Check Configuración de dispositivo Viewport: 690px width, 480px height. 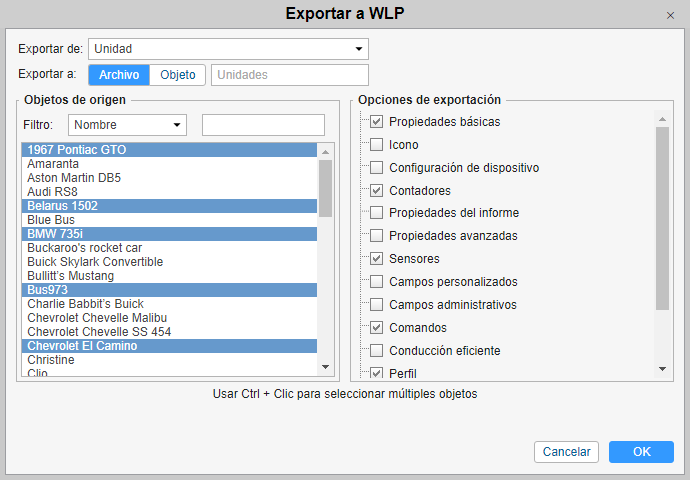point(376,168)
